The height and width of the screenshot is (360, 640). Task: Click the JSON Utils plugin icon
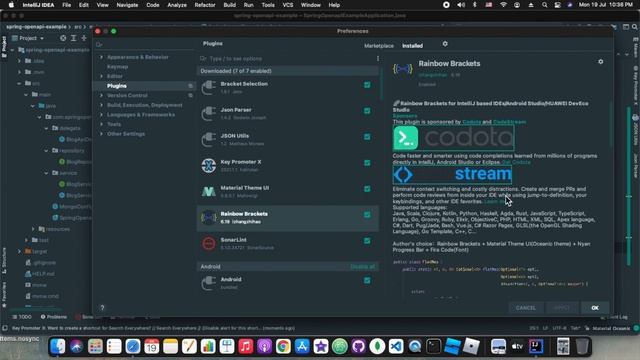209,140
